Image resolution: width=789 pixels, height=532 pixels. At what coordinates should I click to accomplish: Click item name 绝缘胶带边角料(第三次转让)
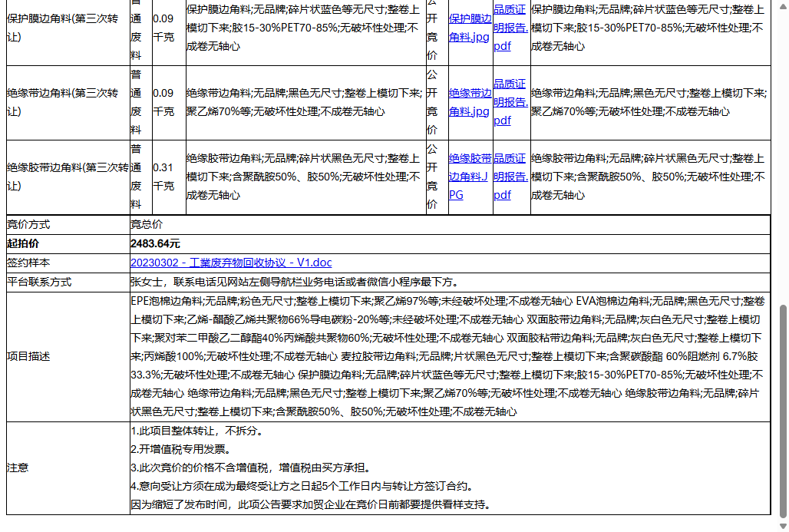(x=68, y=177)
